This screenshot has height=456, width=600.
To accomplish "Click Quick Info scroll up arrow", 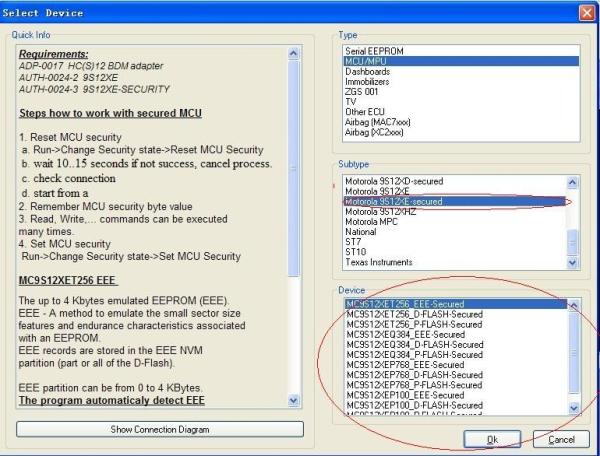I will pyautogui.click(x=293, y=53).
